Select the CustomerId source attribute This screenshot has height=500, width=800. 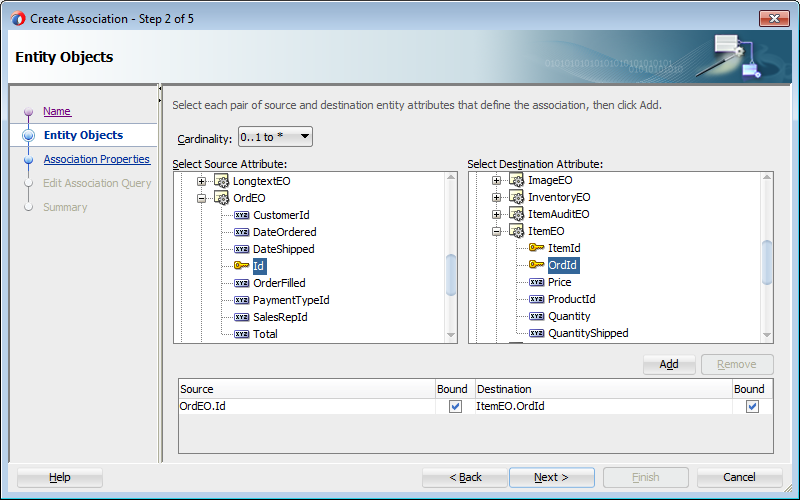[281, 215]
